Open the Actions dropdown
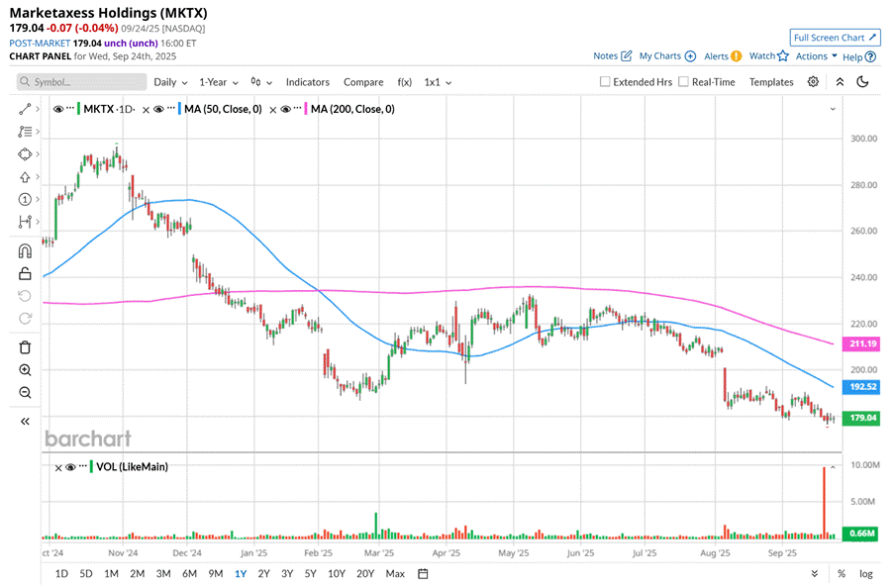Image resolution: width=895 pixels, height=588 pixels. [816, 56]
